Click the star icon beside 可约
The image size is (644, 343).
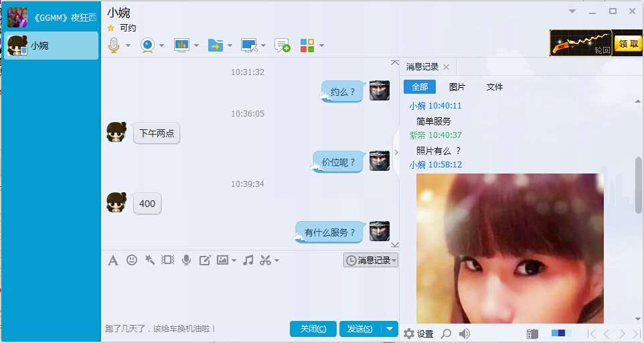[x=110, y=28]
